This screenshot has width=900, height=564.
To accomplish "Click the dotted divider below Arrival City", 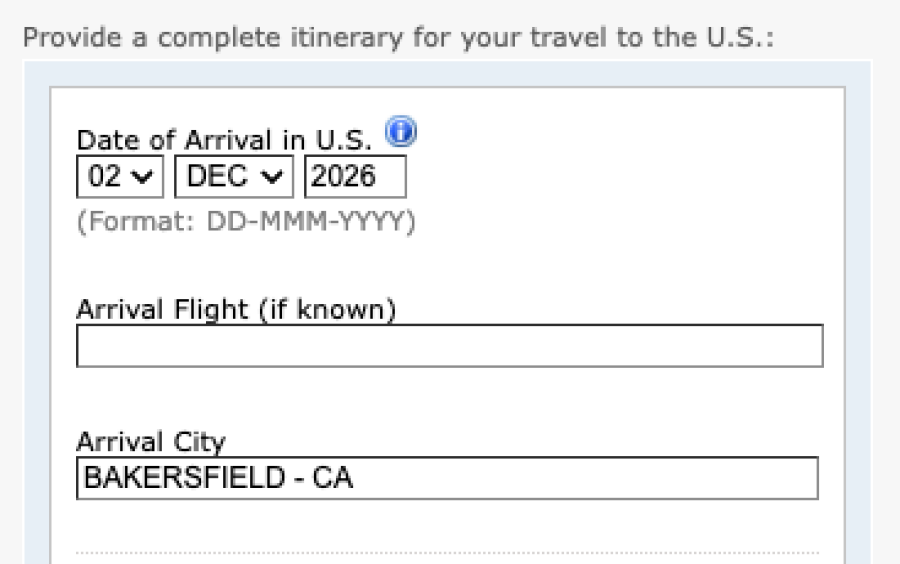I will click(x=447, y=552).
